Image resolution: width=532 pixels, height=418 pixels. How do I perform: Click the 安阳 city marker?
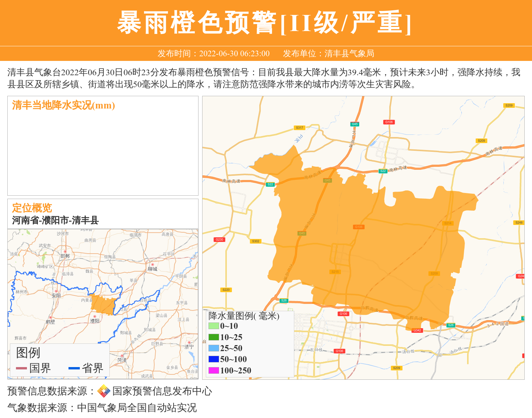56,291
